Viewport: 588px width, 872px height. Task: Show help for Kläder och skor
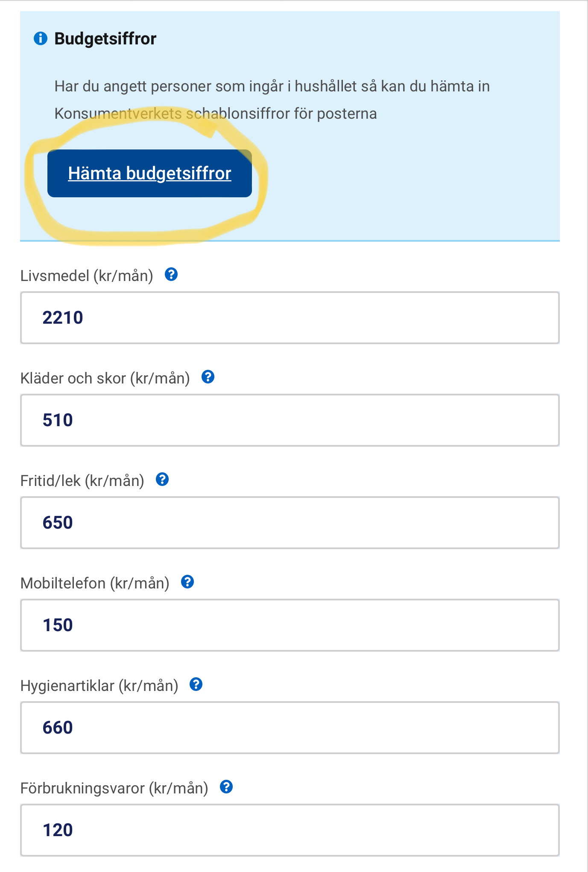tap(208, 377)
